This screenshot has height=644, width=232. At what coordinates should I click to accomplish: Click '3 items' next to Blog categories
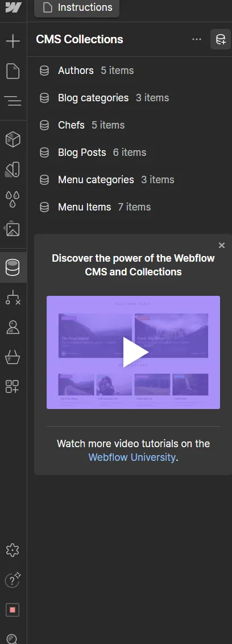point(152,98)
